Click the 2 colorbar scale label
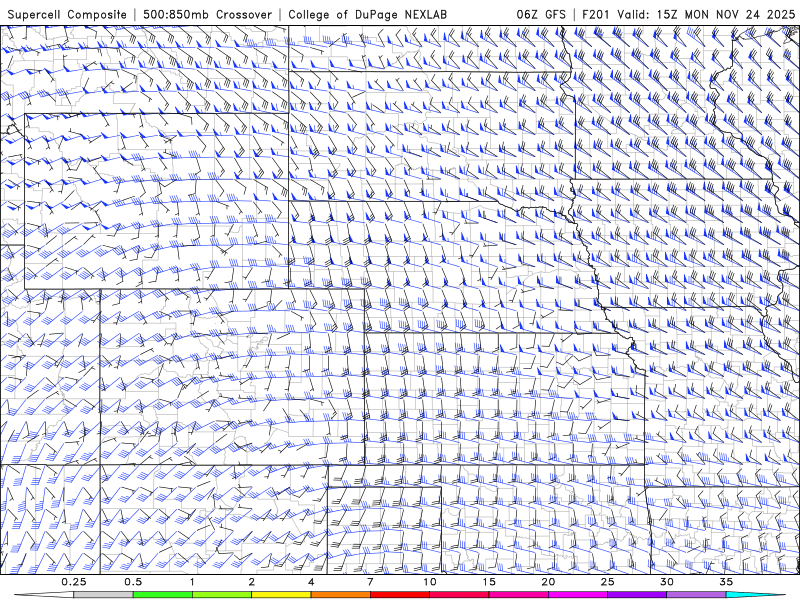The width and height of the screenshot is (800, 600). (252, 582)
